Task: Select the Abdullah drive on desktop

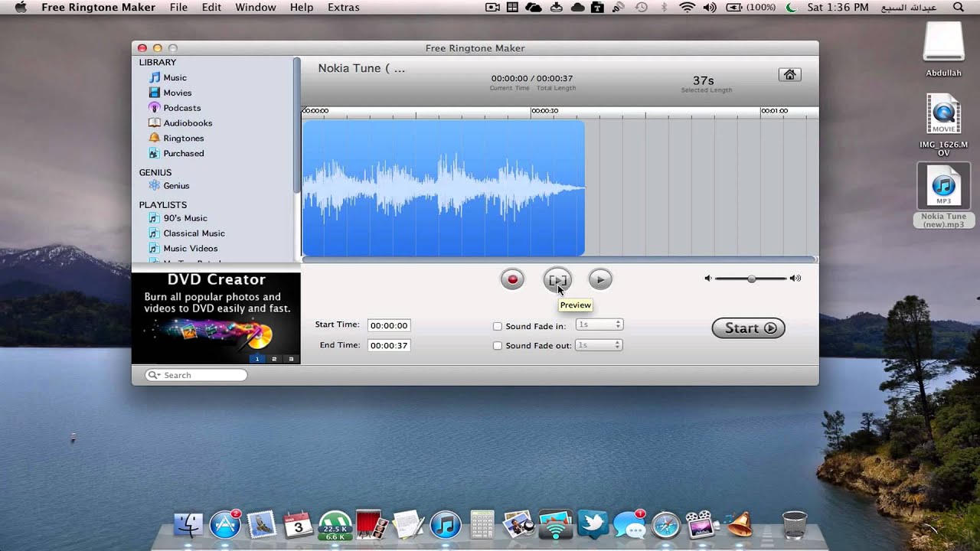Action: click(943, 49)
